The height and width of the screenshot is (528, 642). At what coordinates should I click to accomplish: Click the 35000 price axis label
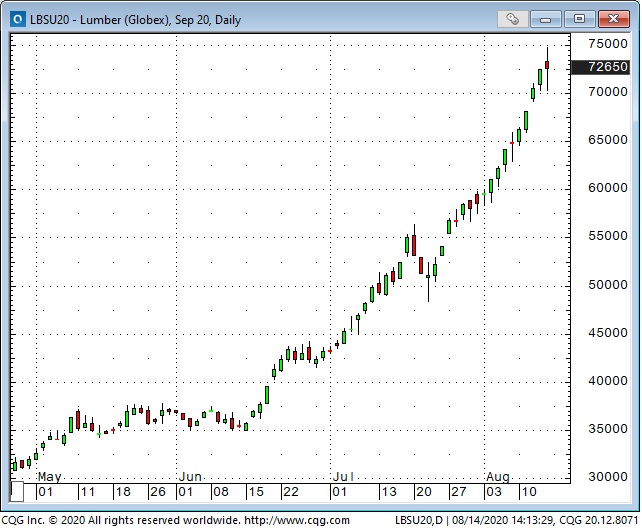point(608,429)
